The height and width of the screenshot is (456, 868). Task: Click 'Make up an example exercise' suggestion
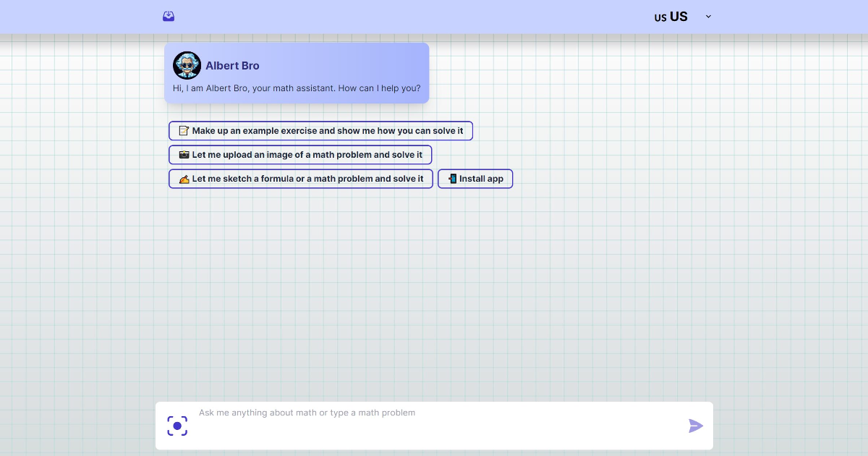[x=320, y=130]
